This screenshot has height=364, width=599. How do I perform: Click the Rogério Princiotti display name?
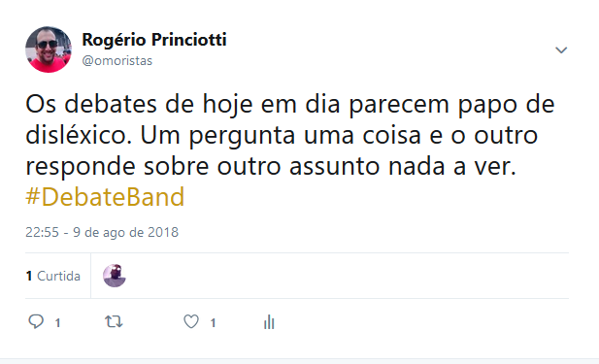point(154,40)
